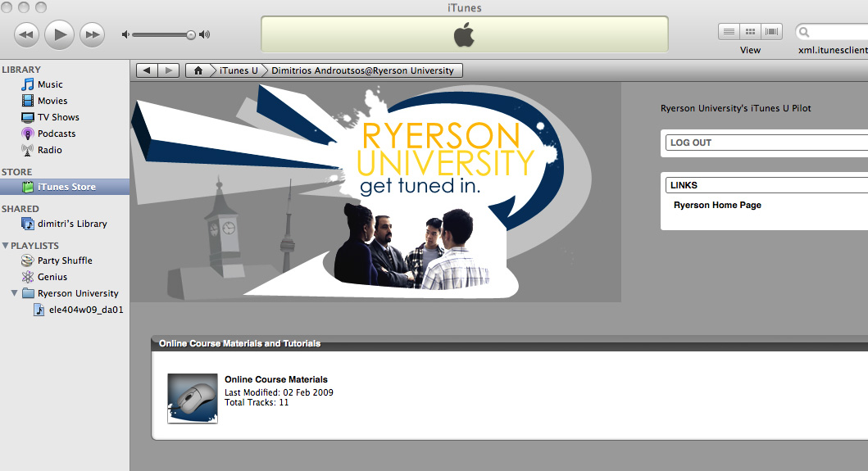Select Podcasts in the library
The image size is (868, 471).
pyautogui.click(x=57, y=134)
